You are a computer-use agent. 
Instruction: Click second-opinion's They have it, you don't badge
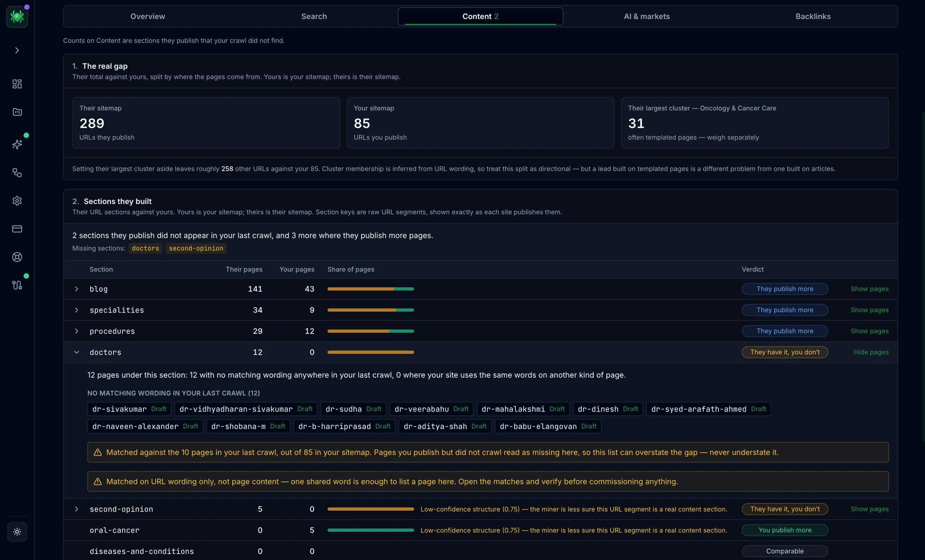(785, 509)
